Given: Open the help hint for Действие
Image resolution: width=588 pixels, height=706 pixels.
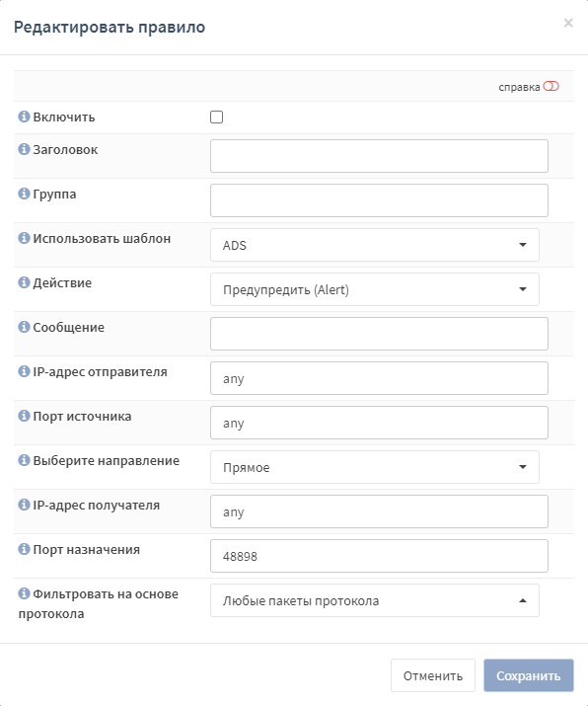Looking at the screenshot, I should (x=24, y=282).
